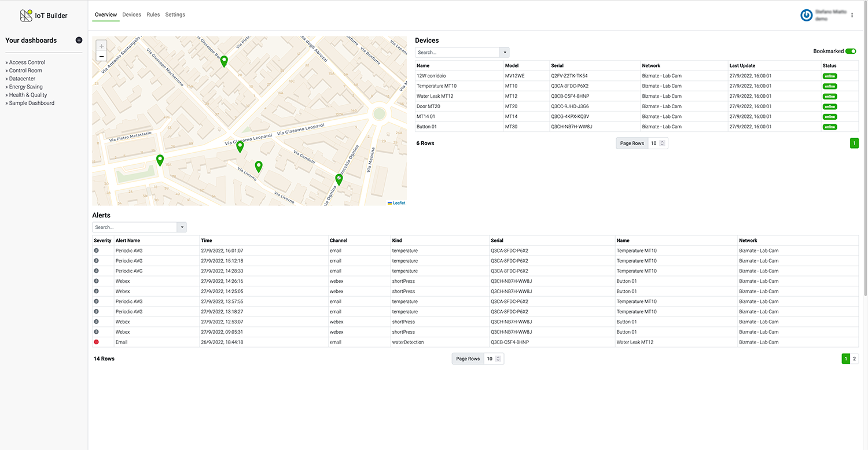Open the Settings tab
Viewport: 868px width, 450px height.
click(175, 14)
